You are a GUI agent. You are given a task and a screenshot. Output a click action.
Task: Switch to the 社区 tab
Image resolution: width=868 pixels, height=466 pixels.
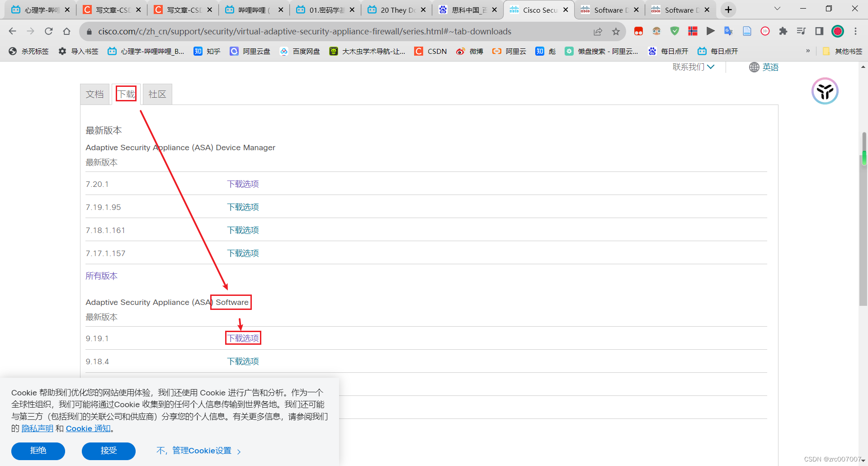[157, 94]
